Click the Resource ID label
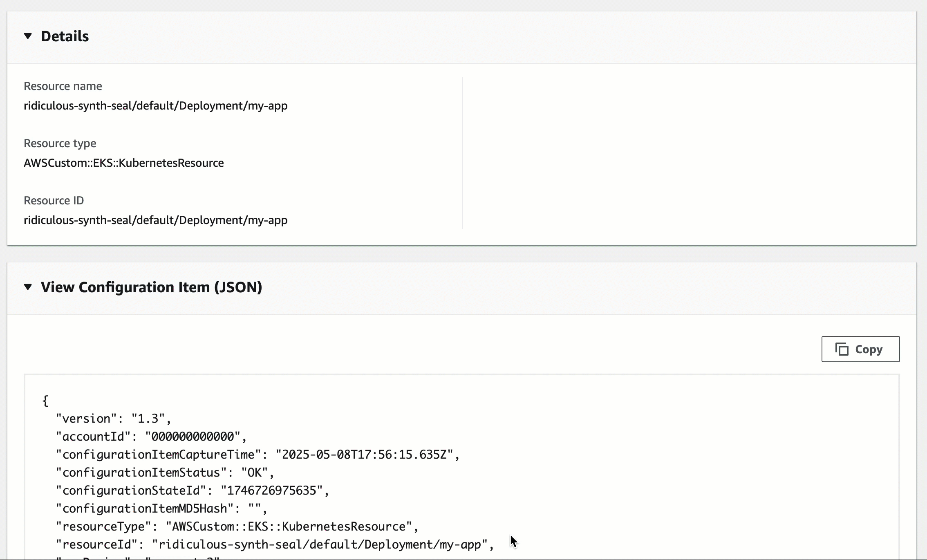Image resolution: width=927 pixels, height=560 pixels. click(x=54, y=201)
